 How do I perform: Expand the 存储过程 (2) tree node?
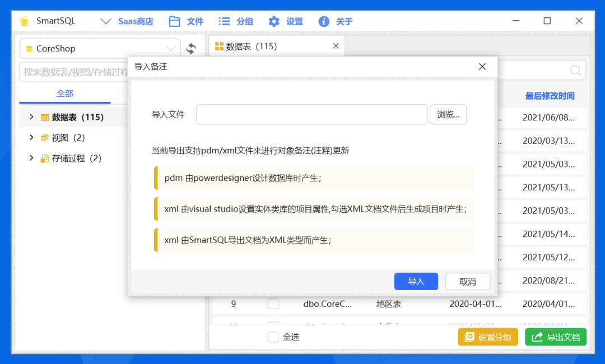click(x=31, y=158)
